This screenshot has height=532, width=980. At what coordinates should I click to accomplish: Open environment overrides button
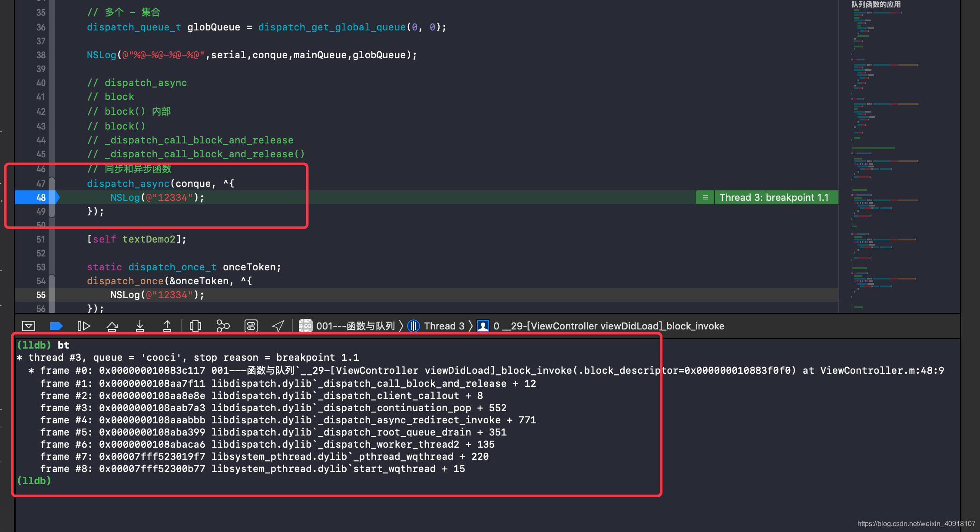click(251, 326)
